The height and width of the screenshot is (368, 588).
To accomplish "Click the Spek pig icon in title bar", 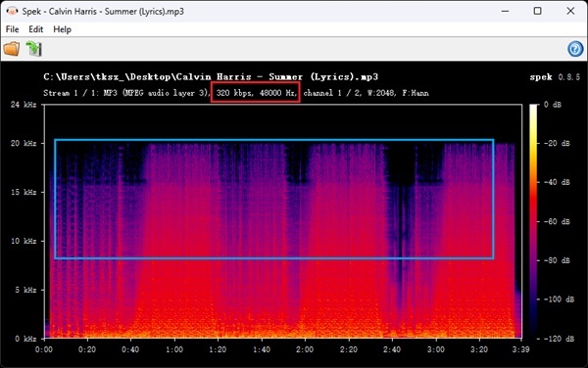I will [x=12, y=11].
